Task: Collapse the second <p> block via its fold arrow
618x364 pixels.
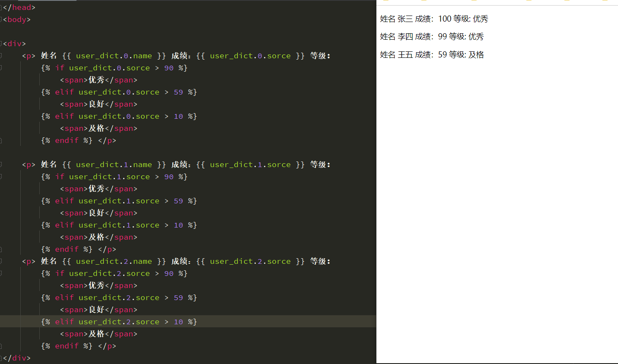Action: [2, 164]
